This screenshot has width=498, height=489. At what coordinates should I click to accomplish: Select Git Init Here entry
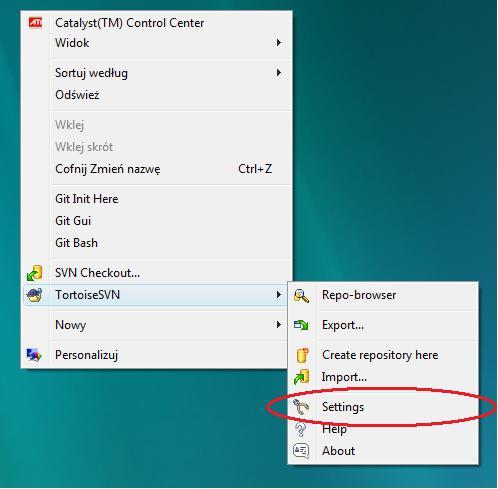87,199
